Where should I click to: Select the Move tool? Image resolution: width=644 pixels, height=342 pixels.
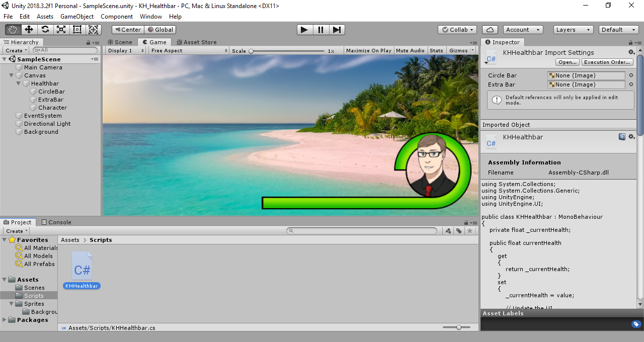click(x=29, y=30)
